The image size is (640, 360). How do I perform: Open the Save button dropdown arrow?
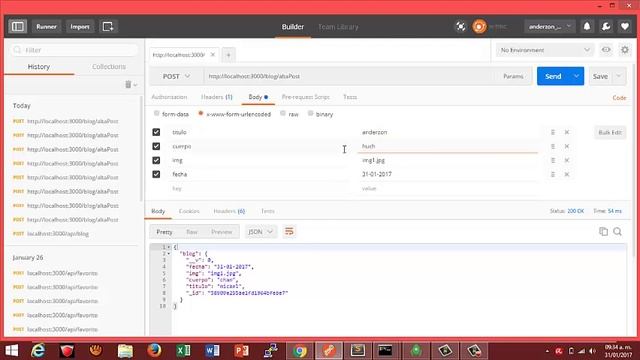coord(619,76)
